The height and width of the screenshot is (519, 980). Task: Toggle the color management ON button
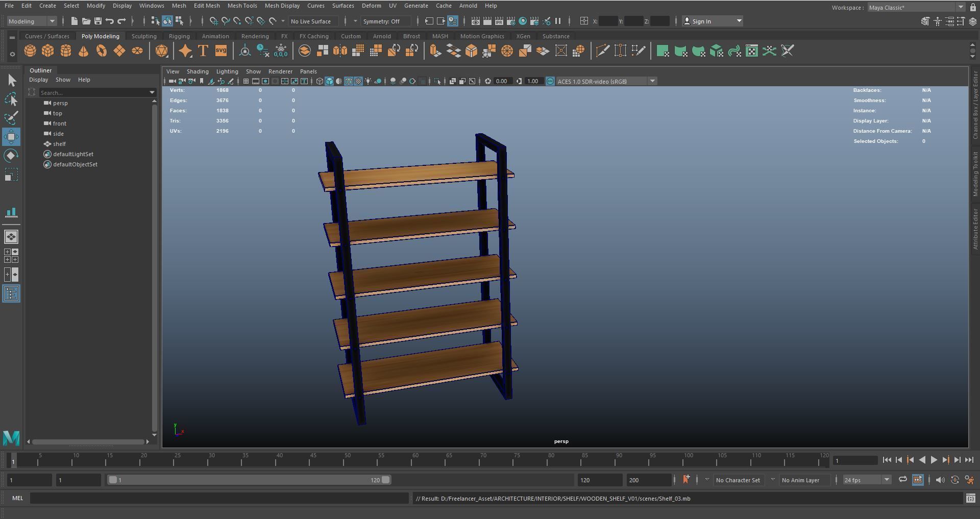550,81
